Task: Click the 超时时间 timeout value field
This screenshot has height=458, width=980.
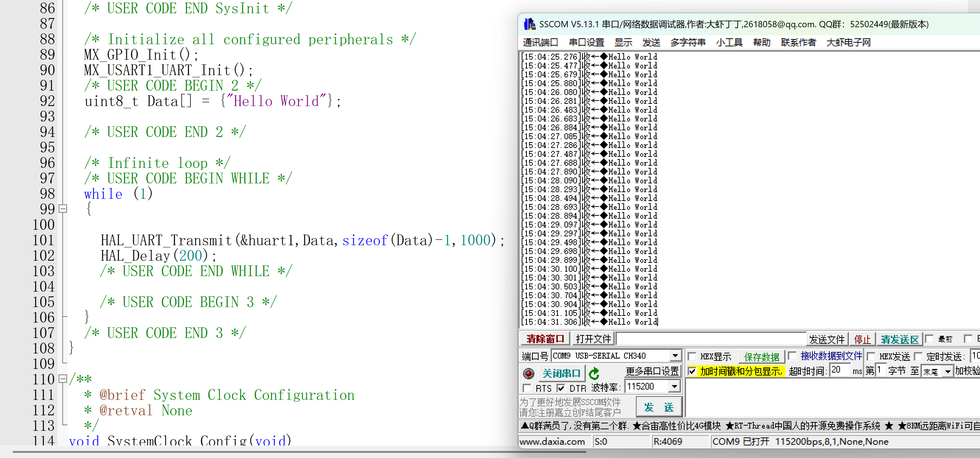Action: pos(840,370)
